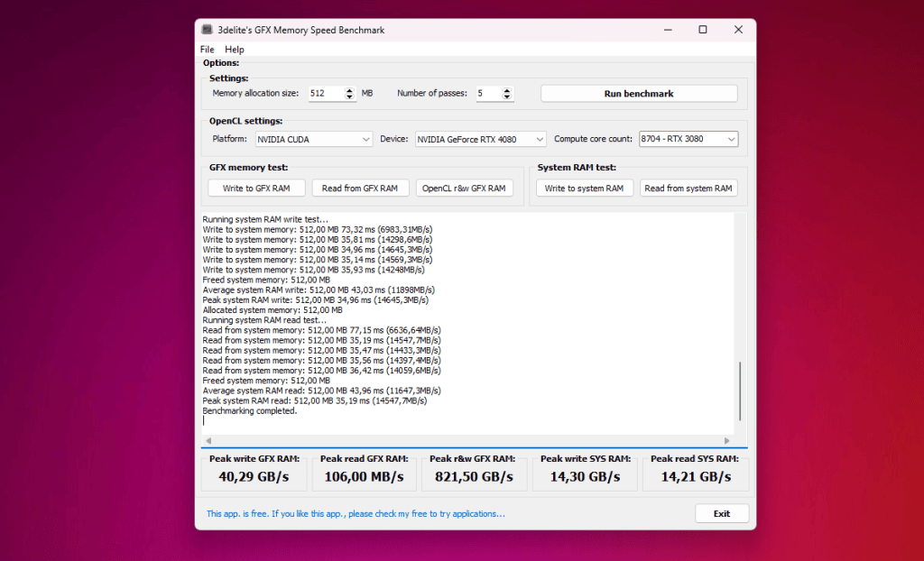This screenshot has width=924, height=561.
Task: Click the Run benchmark button
Action: tap(638, 94)
